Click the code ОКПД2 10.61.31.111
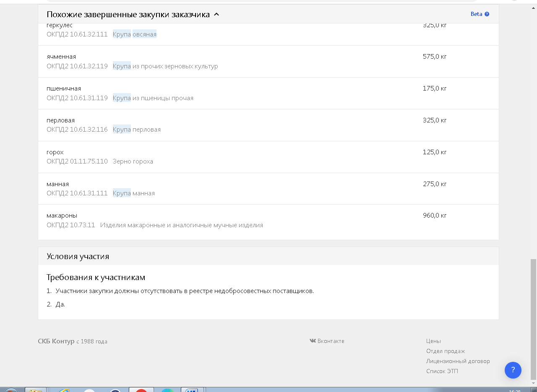 pos(77,193)
